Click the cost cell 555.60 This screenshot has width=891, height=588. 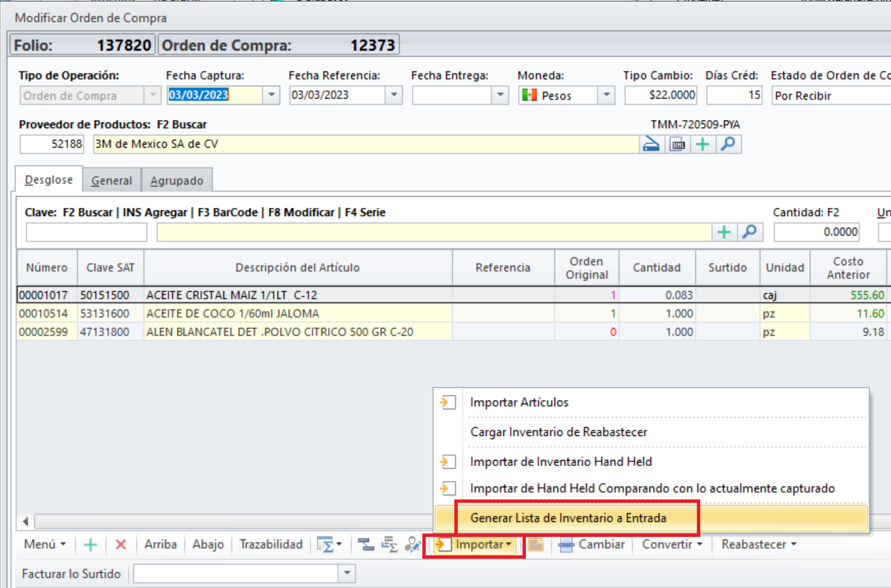(848, 295)
